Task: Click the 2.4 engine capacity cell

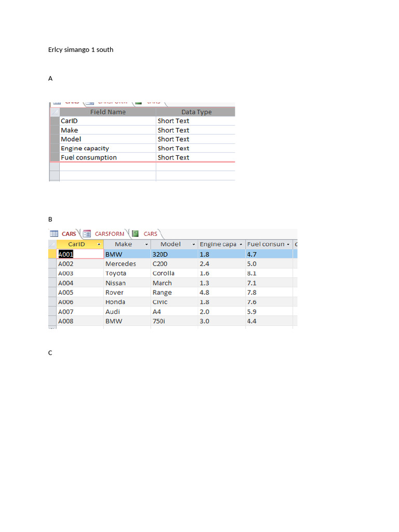Action: click(x=222, y=263)
